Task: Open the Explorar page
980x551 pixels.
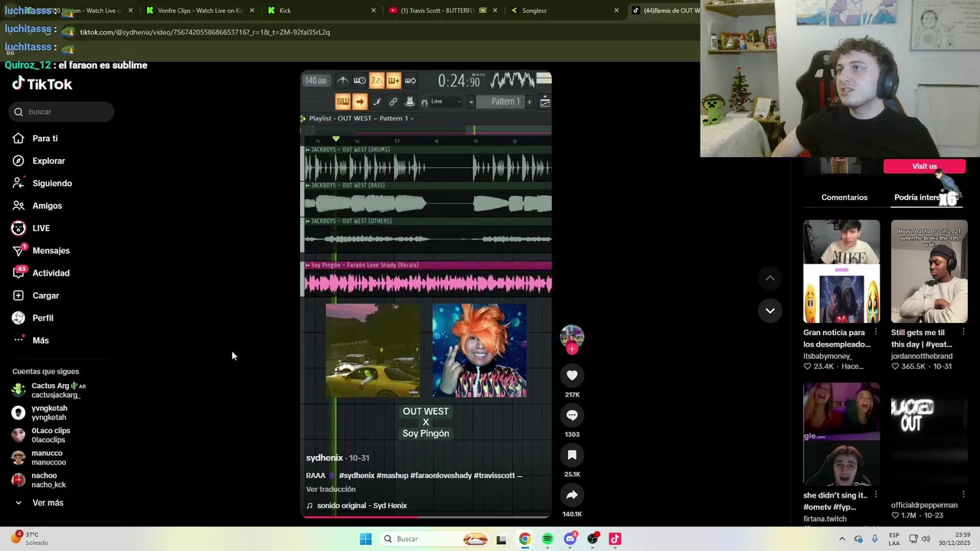Action: tap(39, 161)
